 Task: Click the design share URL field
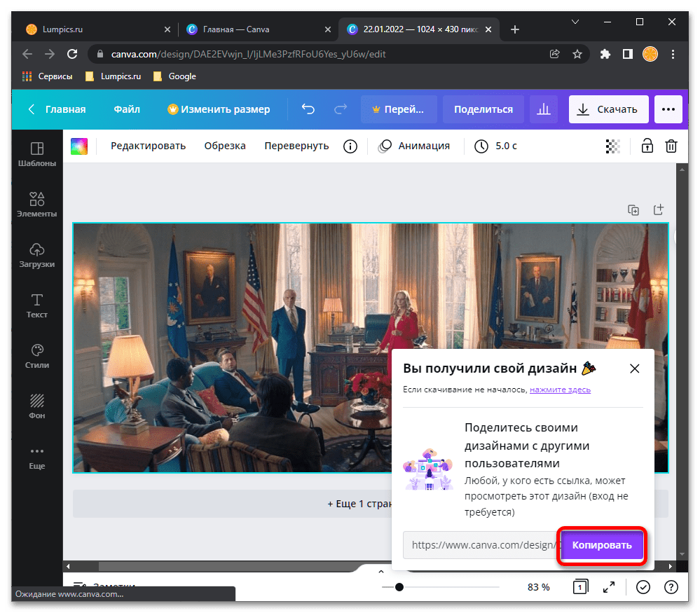[481, 545]
